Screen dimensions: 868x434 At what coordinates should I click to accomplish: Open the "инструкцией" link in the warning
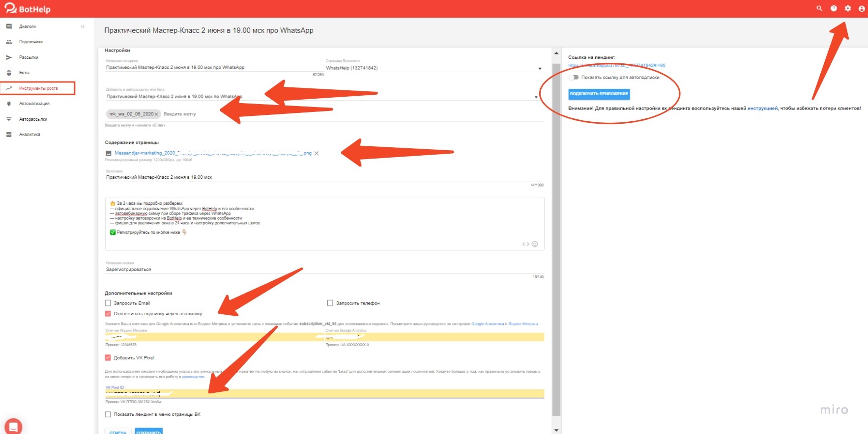(762, 108)
